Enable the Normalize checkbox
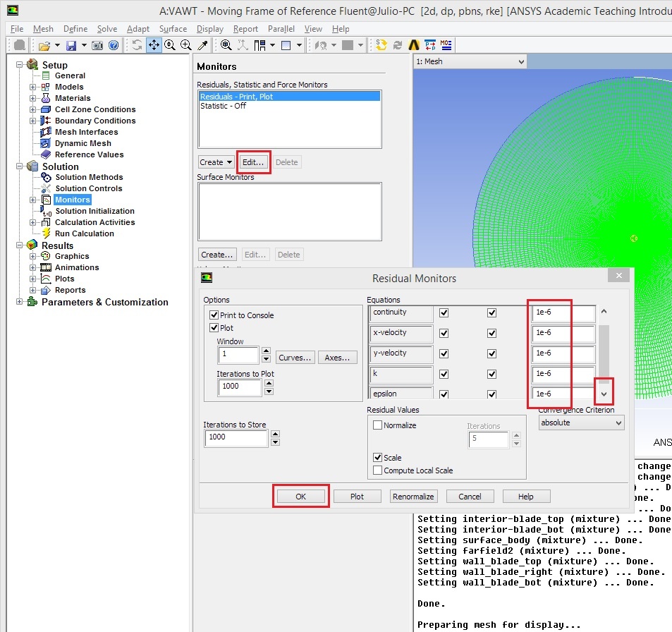Screen dimensions: 672x632 377,425
